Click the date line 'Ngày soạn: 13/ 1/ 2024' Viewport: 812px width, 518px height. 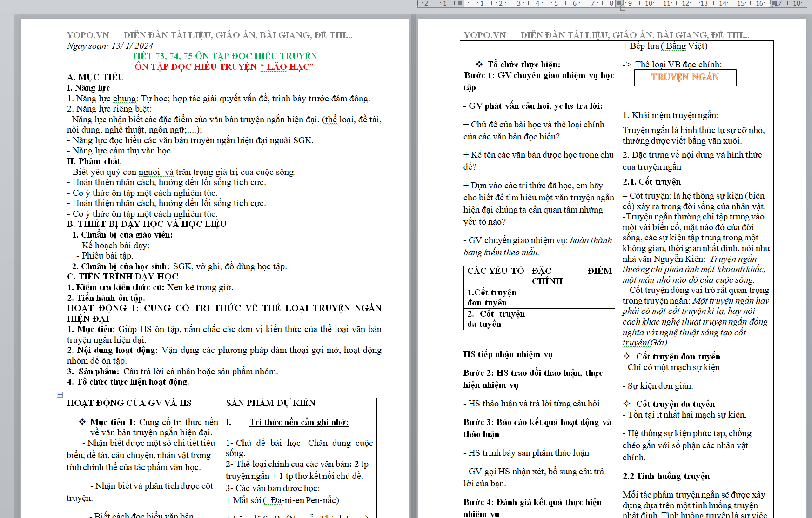coord(110,46)
